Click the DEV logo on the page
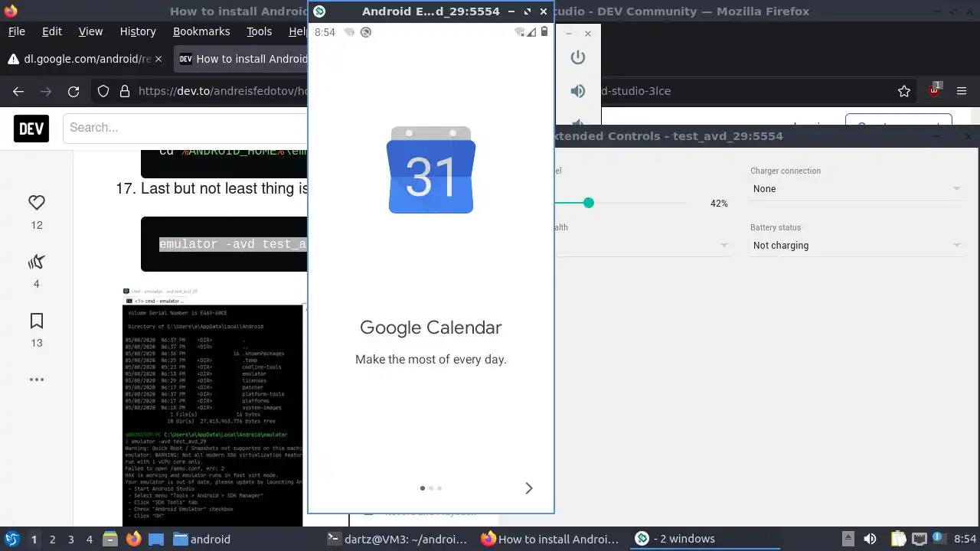 [31, 128]
